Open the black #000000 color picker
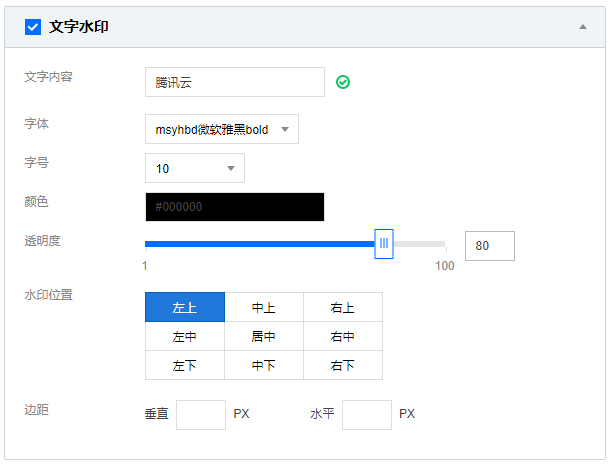The width and height of the screenshot is (610, 465). [x=235, y=207]
